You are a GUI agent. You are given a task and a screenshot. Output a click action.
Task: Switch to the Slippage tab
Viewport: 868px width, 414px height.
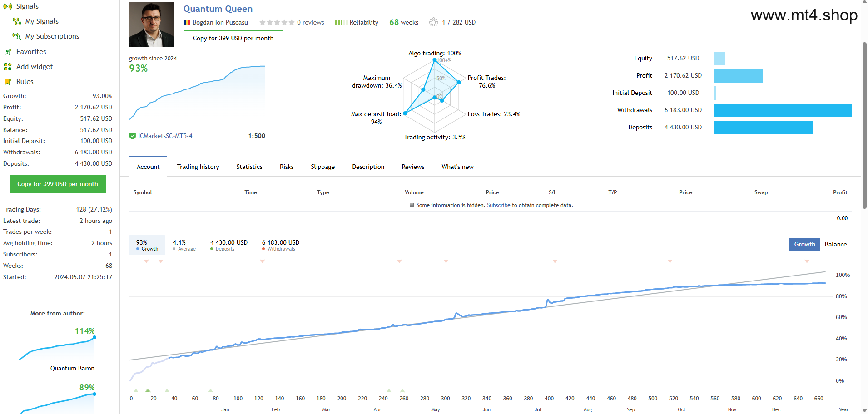point(323,167)
